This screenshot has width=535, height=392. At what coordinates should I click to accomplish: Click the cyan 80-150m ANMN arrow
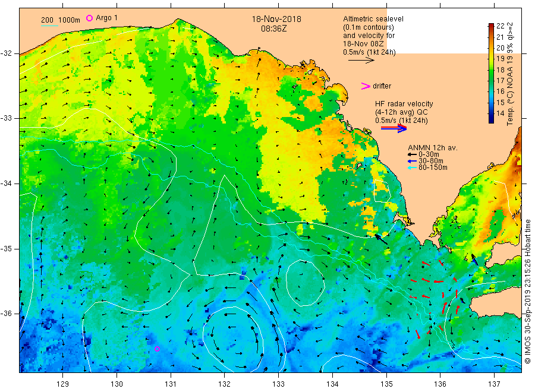(x=412, y=167)
